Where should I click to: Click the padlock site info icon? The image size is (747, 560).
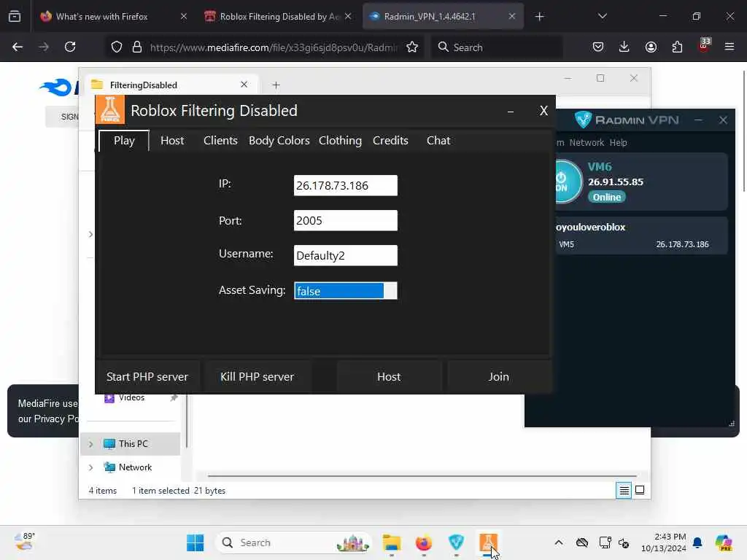point(137,47)
